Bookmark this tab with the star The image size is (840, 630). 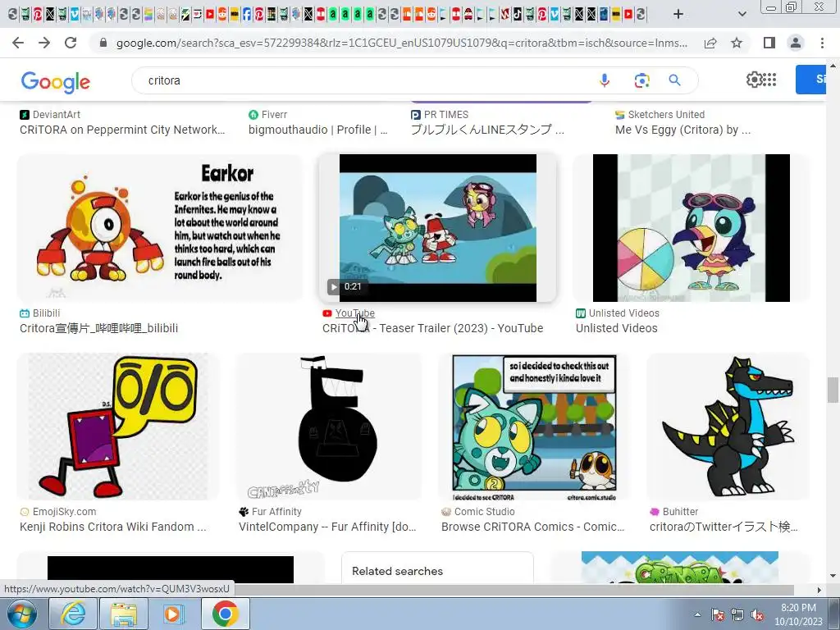[x=737, y=43]
